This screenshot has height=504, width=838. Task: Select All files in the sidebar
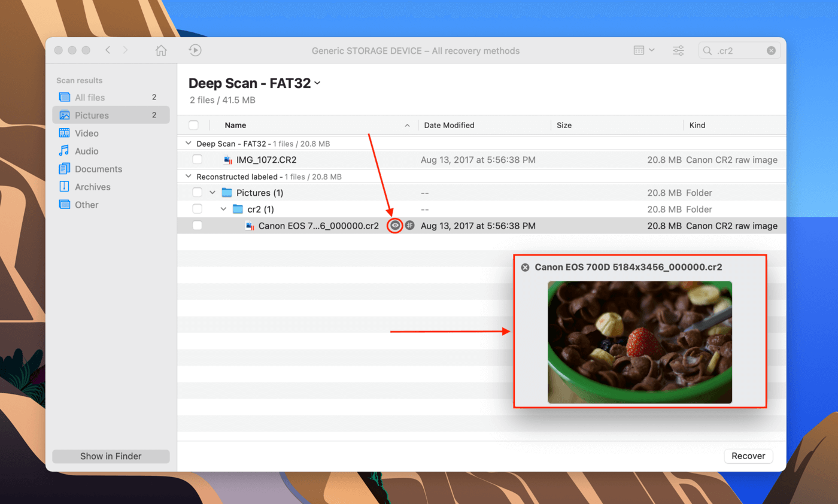(111, 97)
